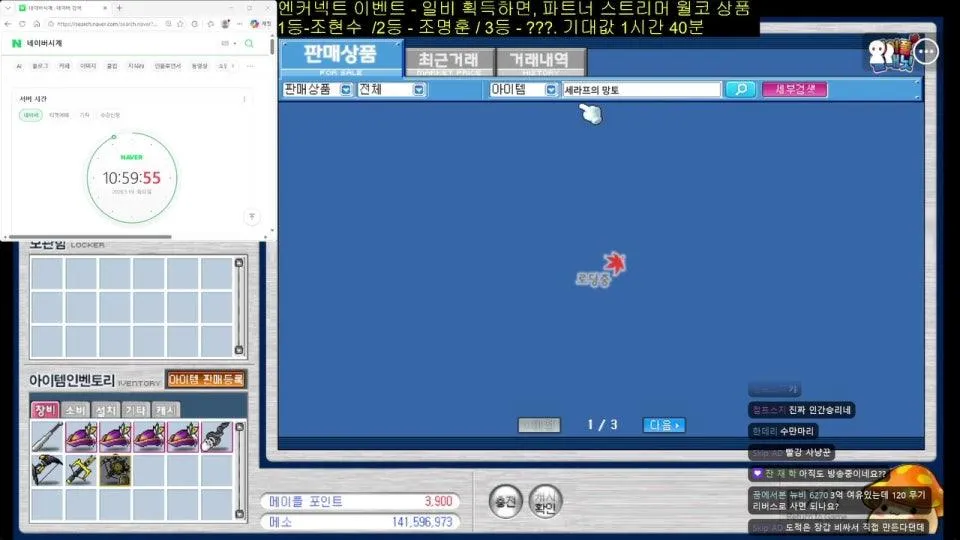The image size is (960, 540).
Task: Click the Naver N logo
Action: click(17, 43)
